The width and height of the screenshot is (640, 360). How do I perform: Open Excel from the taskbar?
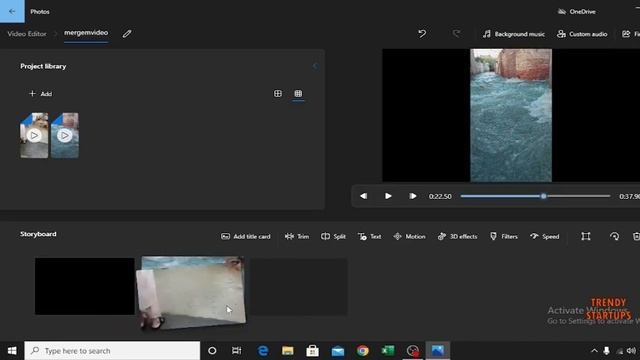pyautogui.click(x=388, y=351)
